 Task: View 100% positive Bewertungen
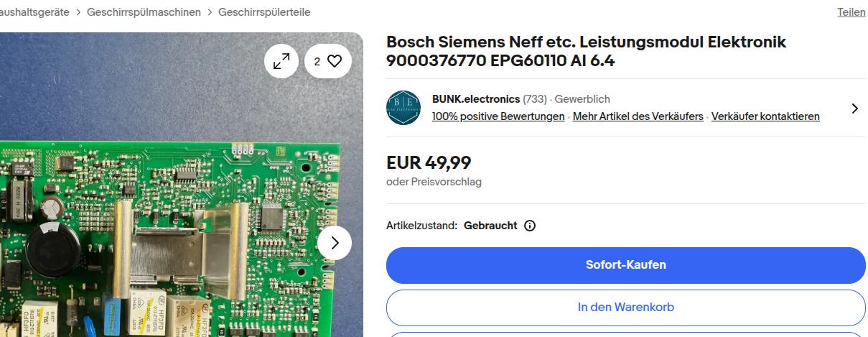pos(498,116)
